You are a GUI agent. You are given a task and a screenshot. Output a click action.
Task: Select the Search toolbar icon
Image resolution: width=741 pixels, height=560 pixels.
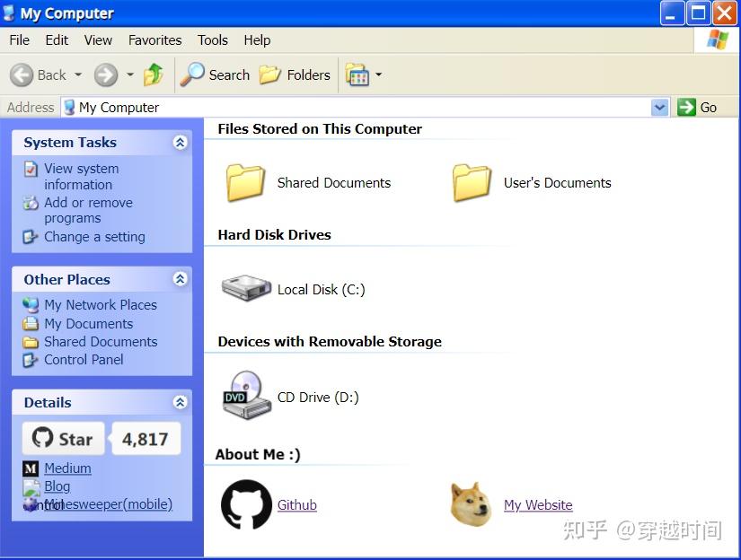coord(191,74)
